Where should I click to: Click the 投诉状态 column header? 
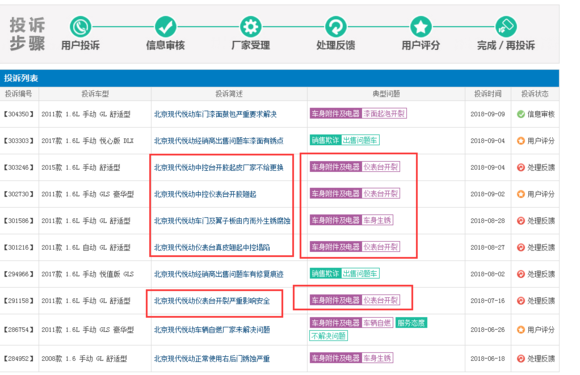coord(535,94)
